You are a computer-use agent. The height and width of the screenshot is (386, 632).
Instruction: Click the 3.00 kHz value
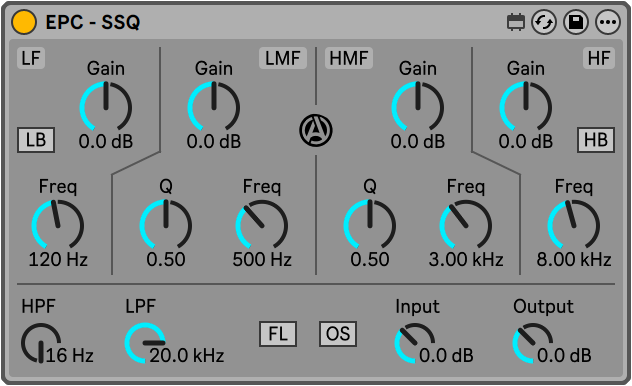pyautogui.click(x=466, y=259)
